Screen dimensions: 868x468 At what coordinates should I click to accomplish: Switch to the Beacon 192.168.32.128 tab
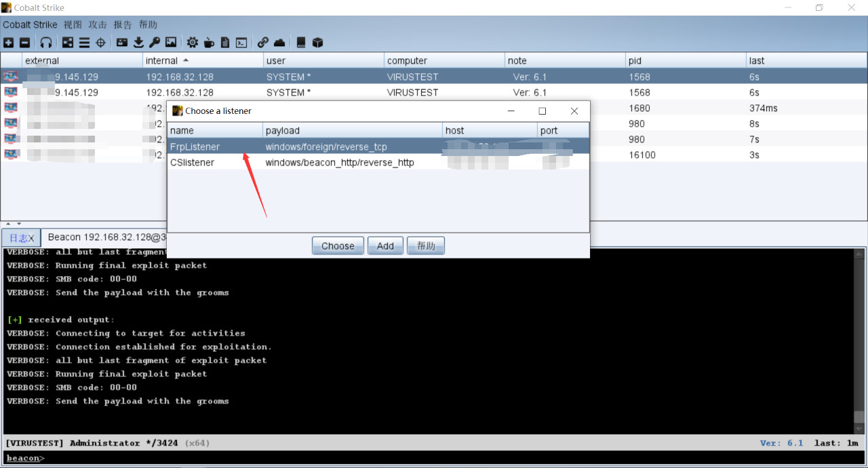point(107,237)
